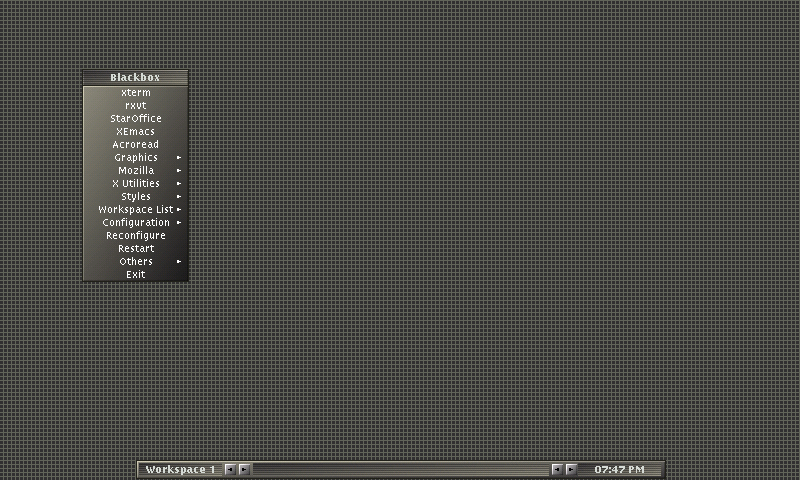800x480 pixels.
Task: Expand the Styles submenu
Action: pos(135,197)
